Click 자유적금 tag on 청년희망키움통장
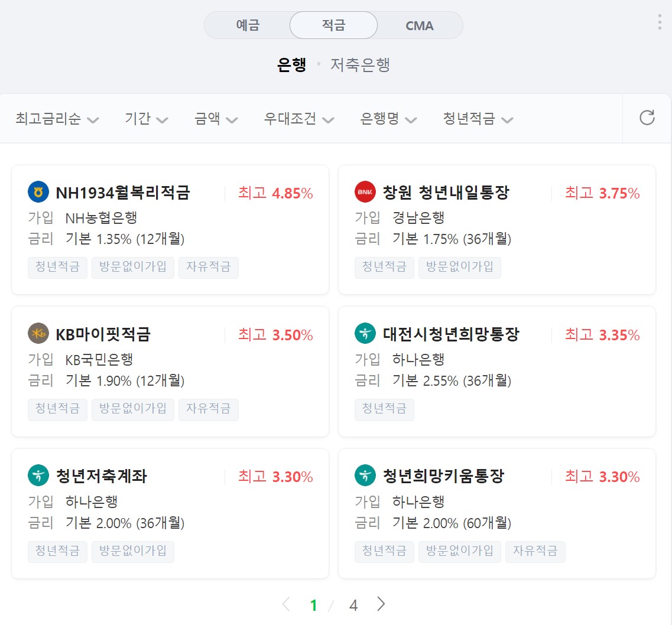Screen dimensions: 672x625 coord(535,551)
